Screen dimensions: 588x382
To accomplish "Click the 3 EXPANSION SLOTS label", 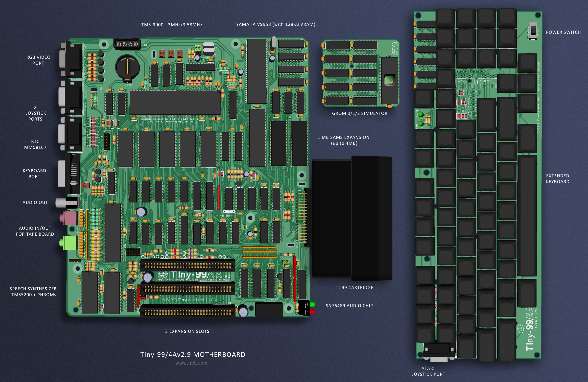I will point(187,331).
